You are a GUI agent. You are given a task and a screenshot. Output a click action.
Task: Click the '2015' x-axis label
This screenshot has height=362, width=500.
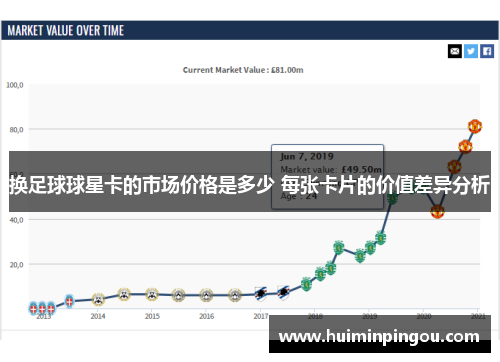click(152, 316)
